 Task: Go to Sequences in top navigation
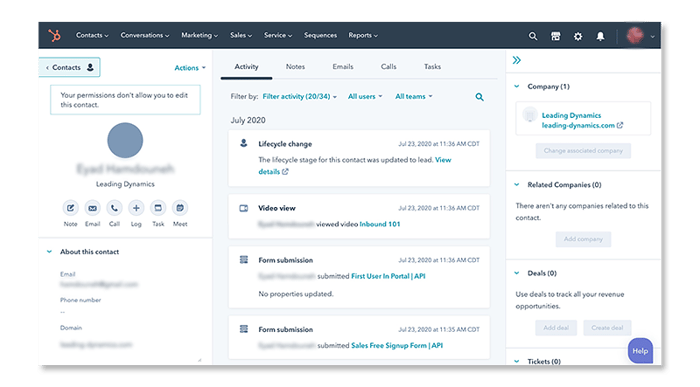coord(320,35)
